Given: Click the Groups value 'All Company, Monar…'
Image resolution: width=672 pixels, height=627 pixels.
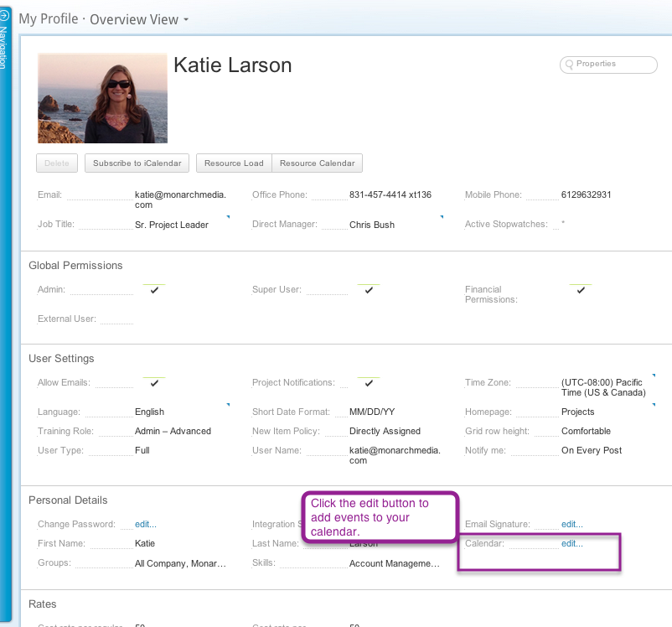Looking at the screenshot, I should 180,563.
